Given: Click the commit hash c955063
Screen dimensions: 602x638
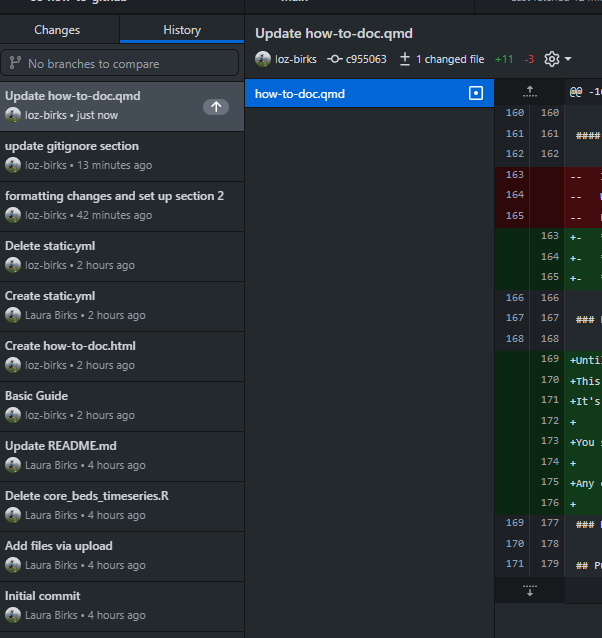Looking at the screenshot, I should 366,59.
